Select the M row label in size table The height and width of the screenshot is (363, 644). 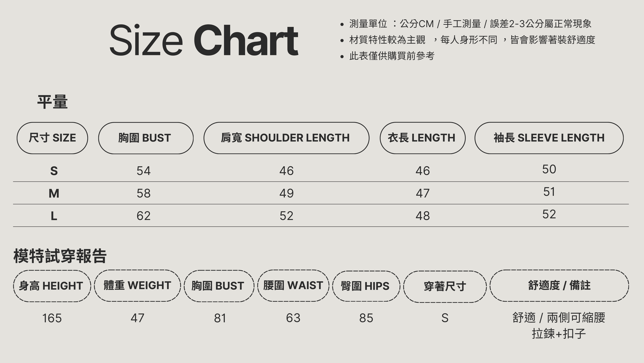54,193
